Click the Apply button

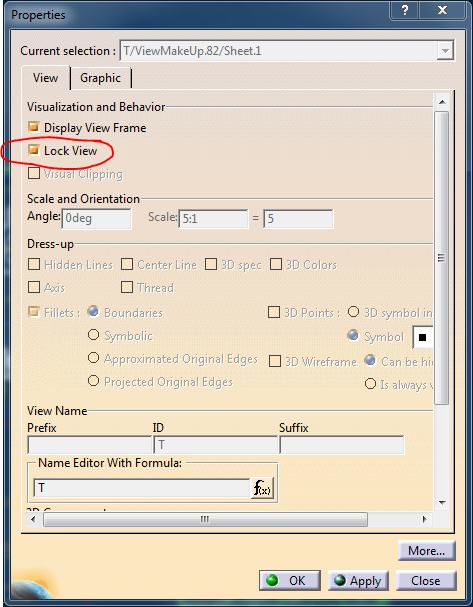[358, 580]
